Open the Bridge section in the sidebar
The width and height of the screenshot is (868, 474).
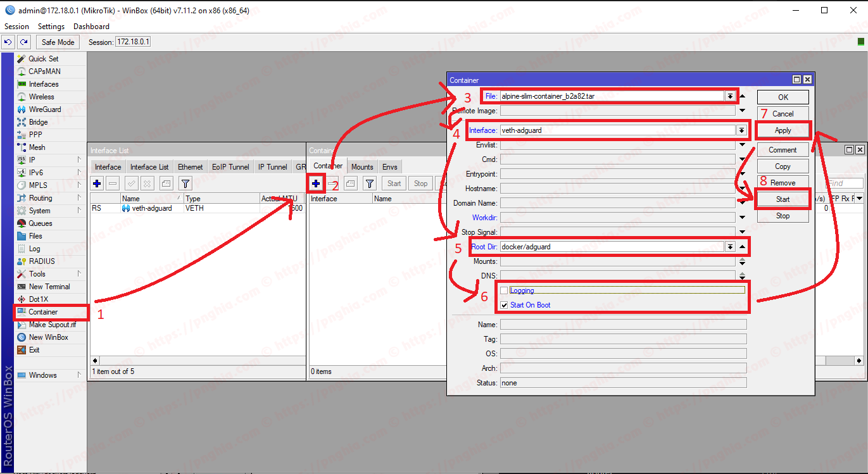tap(38, 122)
